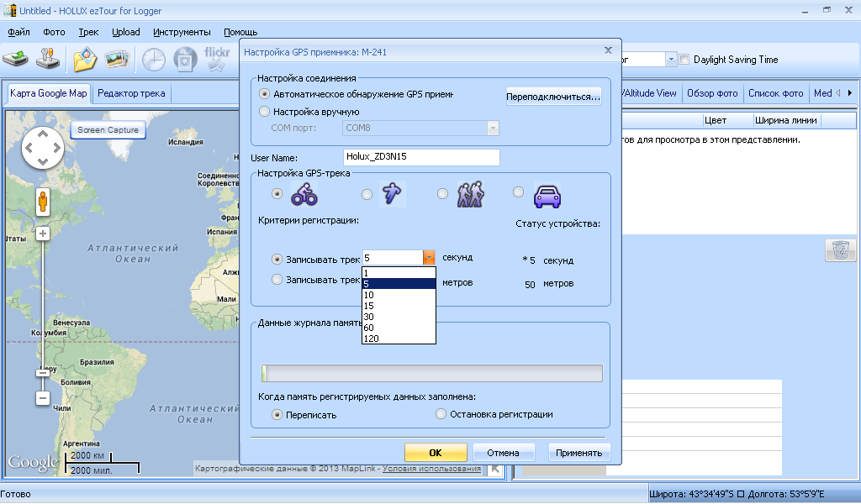Image resolution: width=861 pixels, height=504 pixels.
Task: Open the Трек menu
Action: point(88,32)
